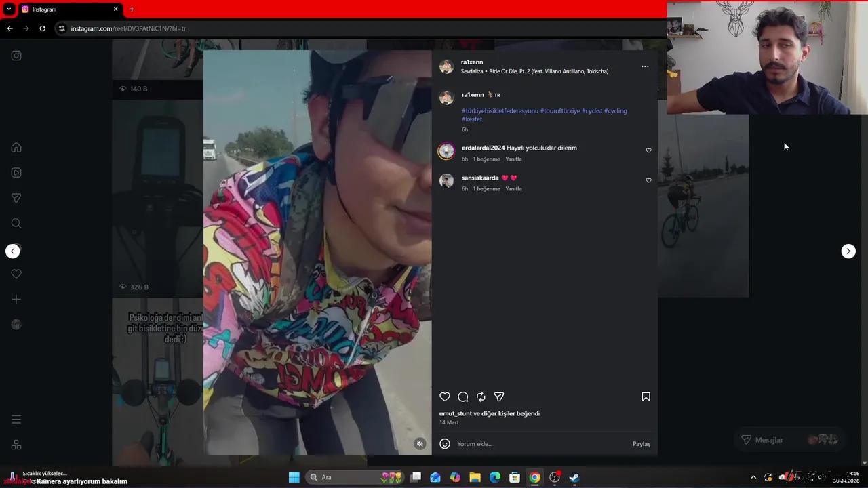
Task: Open the tab search dropdown at top-left
Action: (9, 9)
